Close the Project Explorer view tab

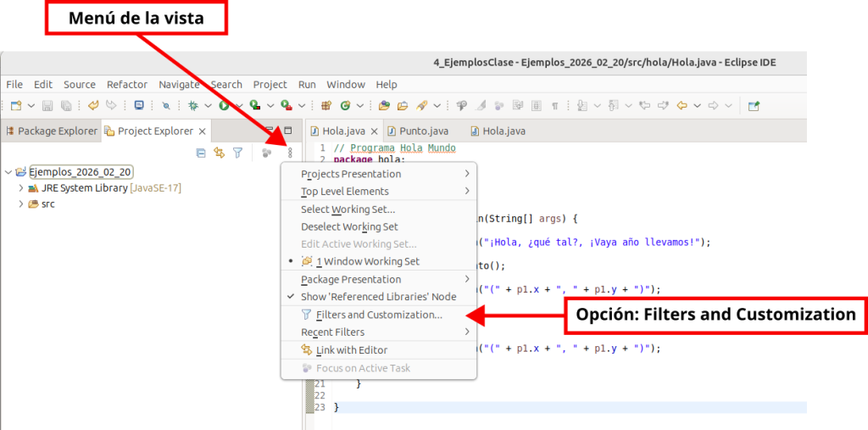pos(202,131)
